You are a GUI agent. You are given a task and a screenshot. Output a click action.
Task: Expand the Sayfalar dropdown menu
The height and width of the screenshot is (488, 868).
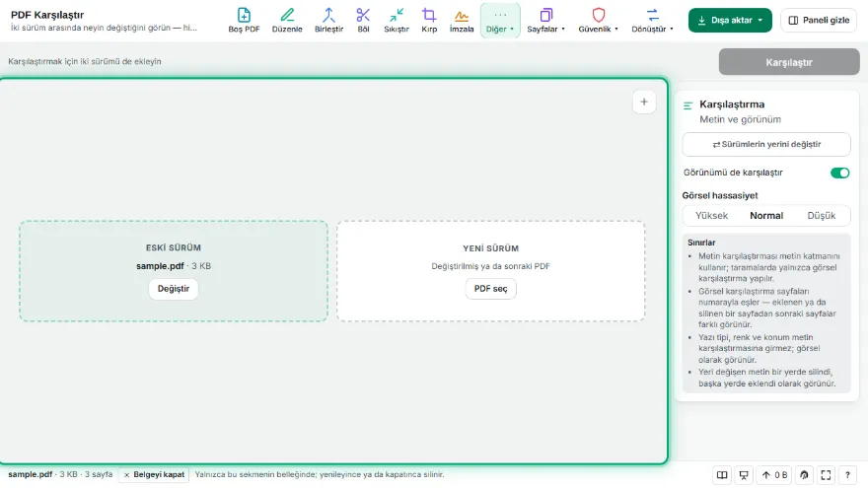545,21
